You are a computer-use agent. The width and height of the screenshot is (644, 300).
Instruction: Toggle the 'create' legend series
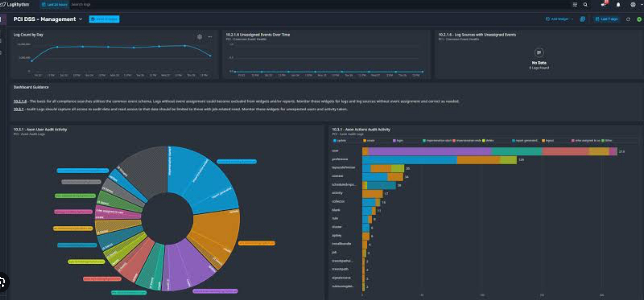369,141
